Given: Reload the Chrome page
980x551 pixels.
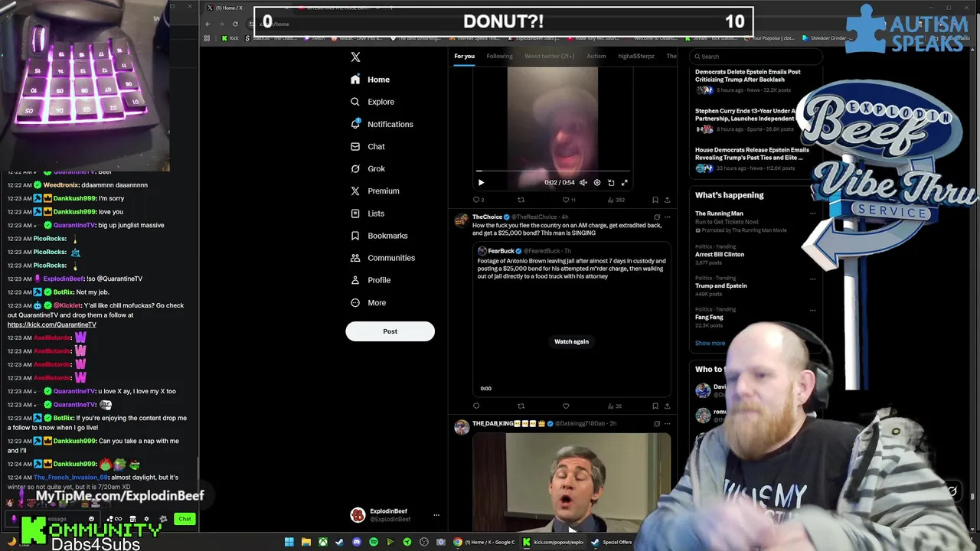Looking at the screenshot, I should [235, 24].
